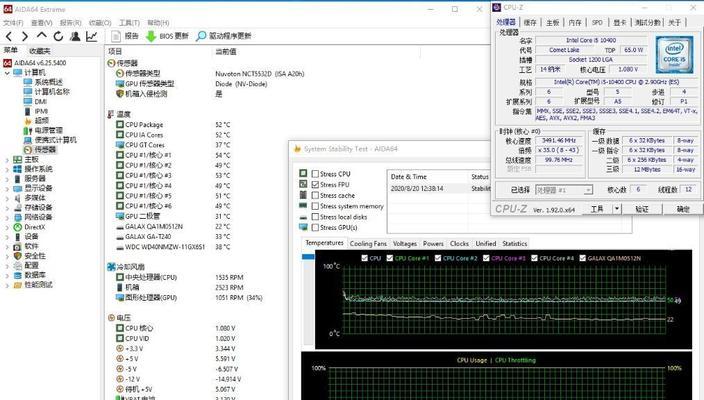704x400 pixels.
Task: Switch to CPU-Z 主板 mainboard tab
Action: tap(553, 22)
